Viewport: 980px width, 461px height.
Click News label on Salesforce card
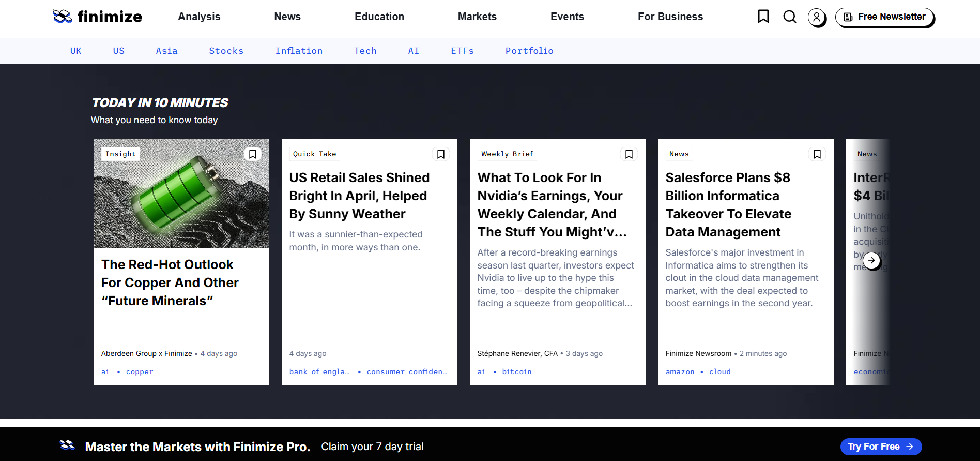tap(679, 154)
